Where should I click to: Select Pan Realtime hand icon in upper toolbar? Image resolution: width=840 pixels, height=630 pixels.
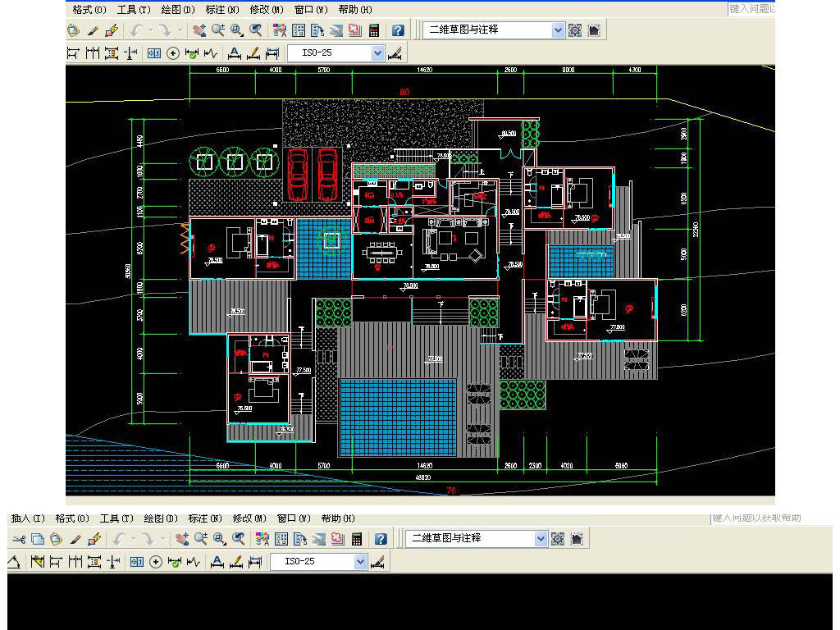(x=199, y=30)
